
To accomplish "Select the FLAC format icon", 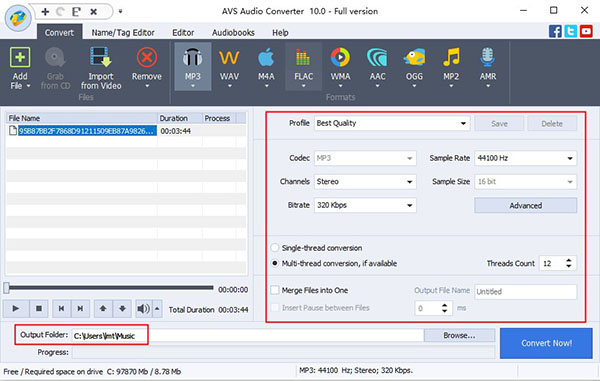I will pyautogui.click(x=303, y=58).
